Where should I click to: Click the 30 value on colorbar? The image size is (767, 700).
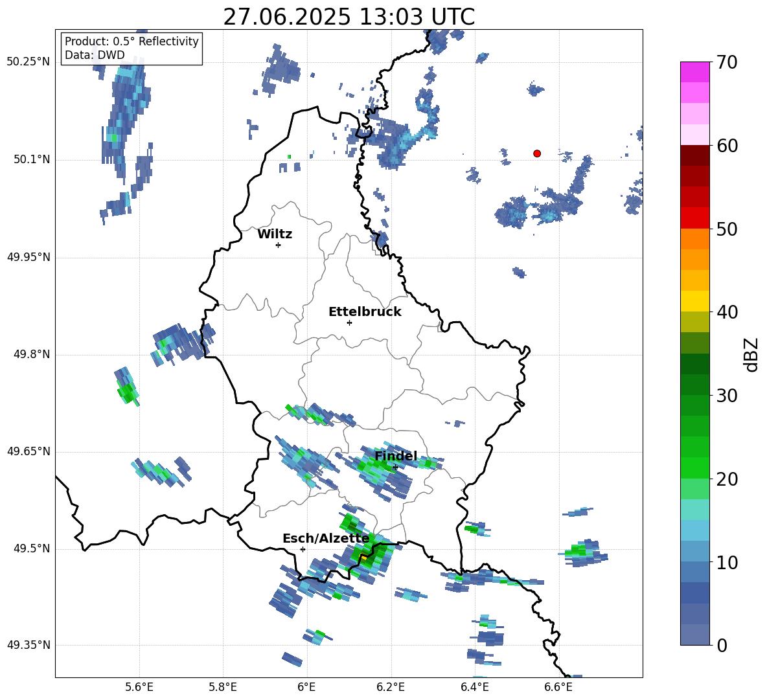(727, 396)
